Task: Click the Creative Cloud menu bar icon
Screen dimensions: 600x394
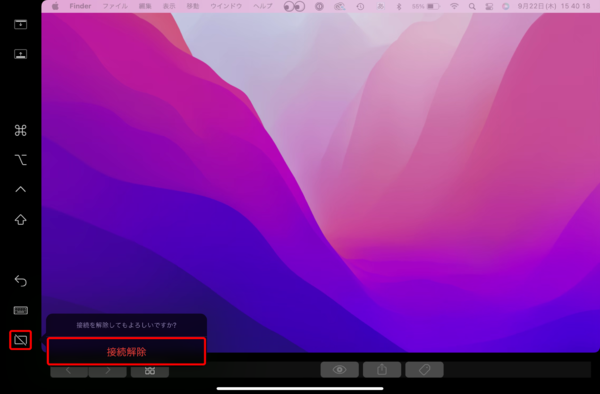Action: click(x=339, y=7)
